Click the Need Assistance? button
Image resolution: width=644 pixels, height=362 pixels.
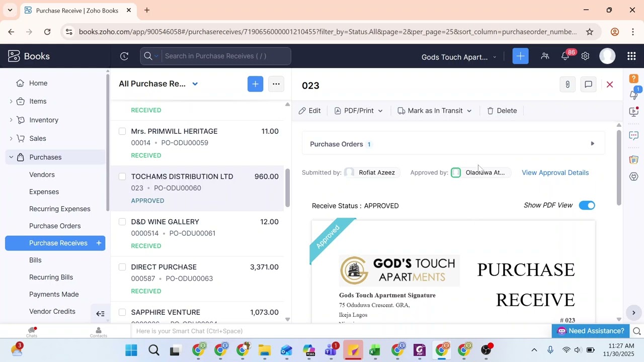pyautogui.click(x=591, y=331)
